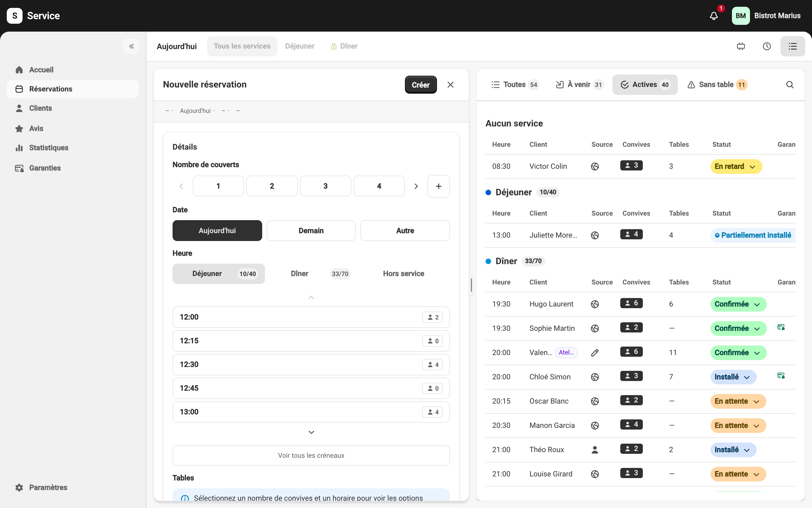Image resolution: width=812 pixels, height=508 pixels.
Task: Select 4 covers
Action: click(379, 186)
